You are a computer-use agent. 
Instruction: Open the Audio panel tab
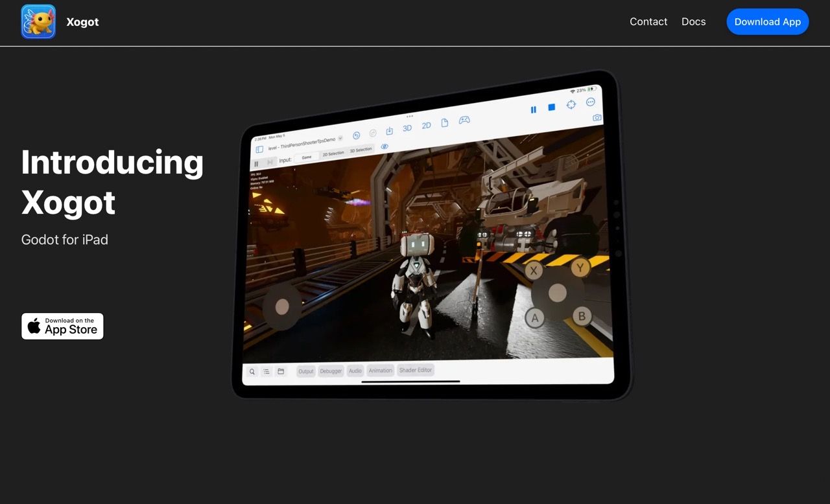pyautogui.click(x=355, y=371)
